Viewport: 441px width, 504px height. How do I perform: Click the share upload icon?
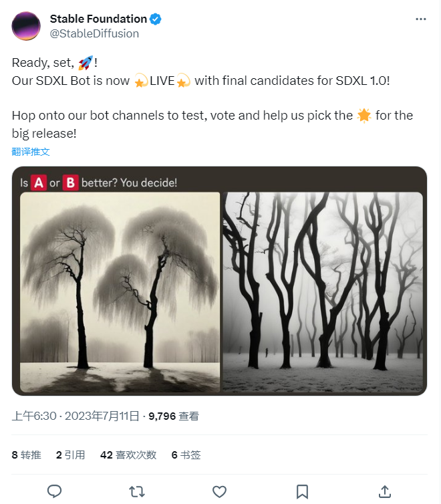point(385,491)
